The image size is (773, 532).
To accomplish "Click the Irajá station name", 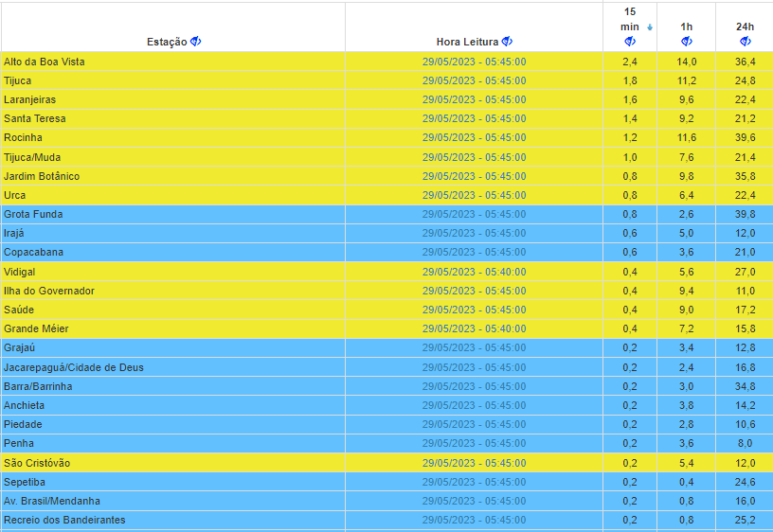I will (14, 233).
